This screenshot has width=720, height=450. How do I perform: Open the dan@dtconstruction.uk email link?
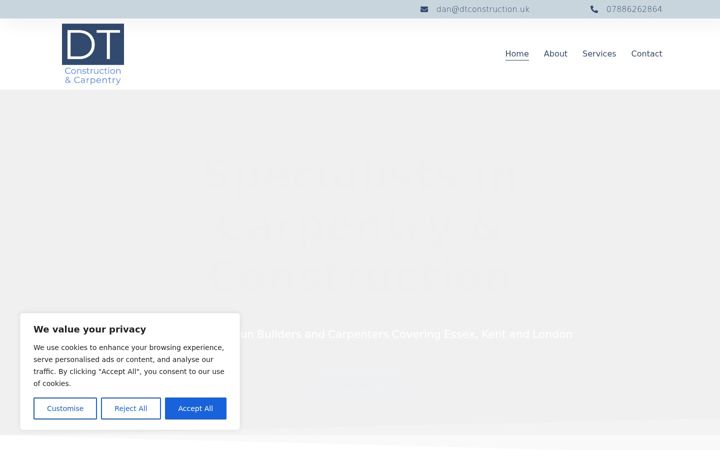point(483,9)
